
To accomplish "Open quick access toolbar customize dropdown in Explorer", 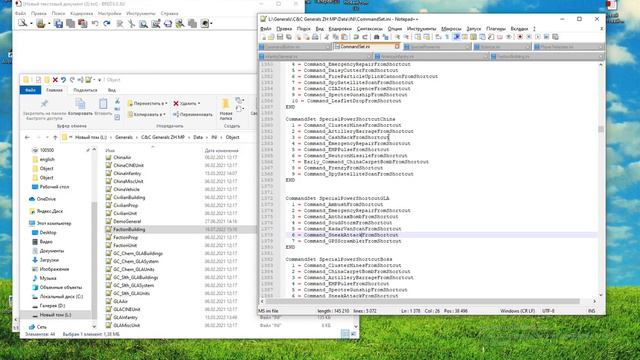I will click(x=99, y=80).
